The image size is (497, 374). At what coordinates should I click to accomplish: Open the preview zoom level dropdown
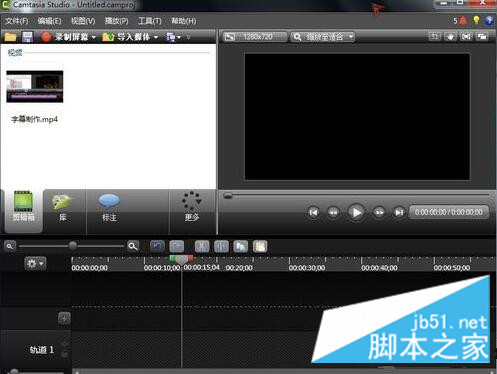(x=322, y=37)
